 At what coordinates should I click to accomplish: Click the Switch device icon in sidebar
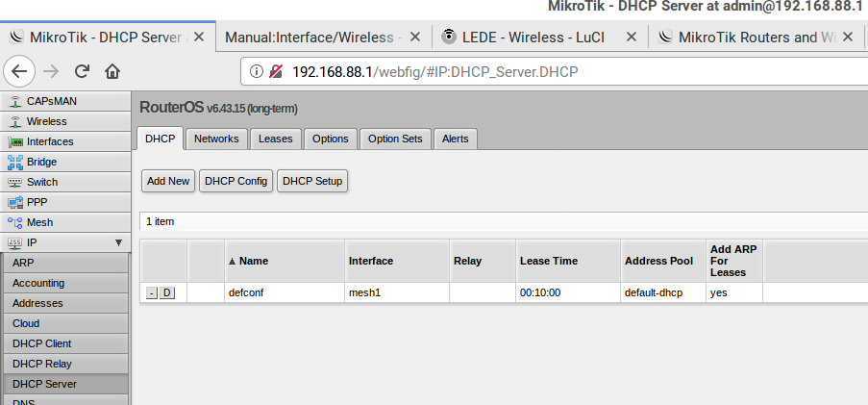pos(15,182)
